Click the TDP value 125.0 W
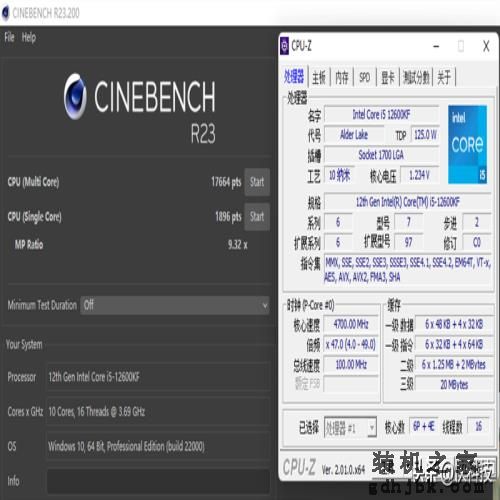 click(x=426, y=135)
